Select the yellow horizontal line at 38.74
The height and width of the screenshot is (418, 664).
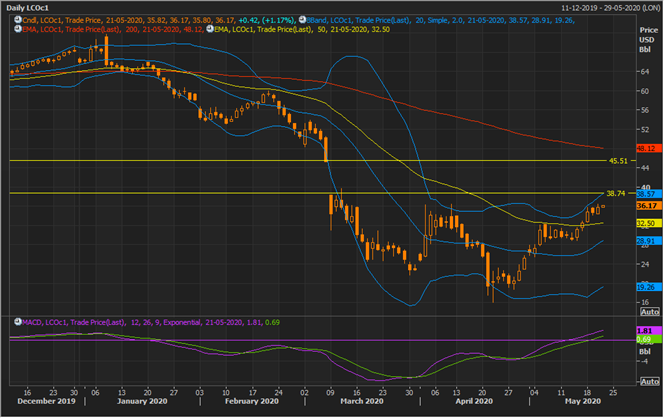[307, 193]
